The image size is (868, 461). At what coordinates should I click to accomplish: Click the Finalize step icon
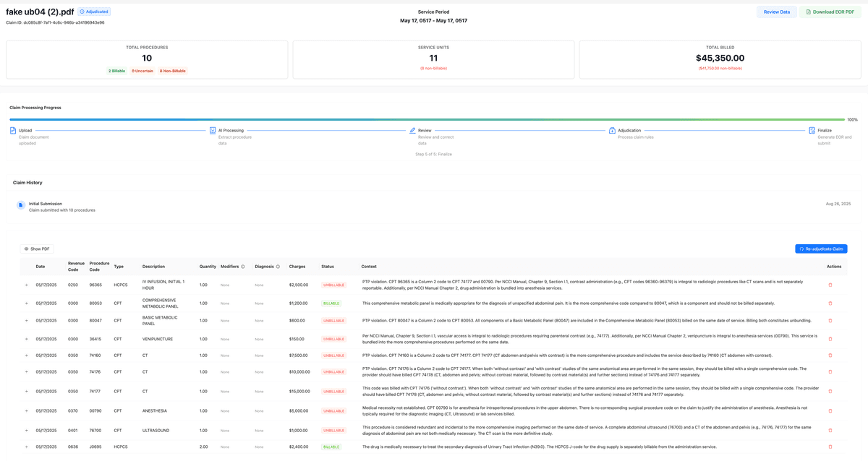(812, 131)
